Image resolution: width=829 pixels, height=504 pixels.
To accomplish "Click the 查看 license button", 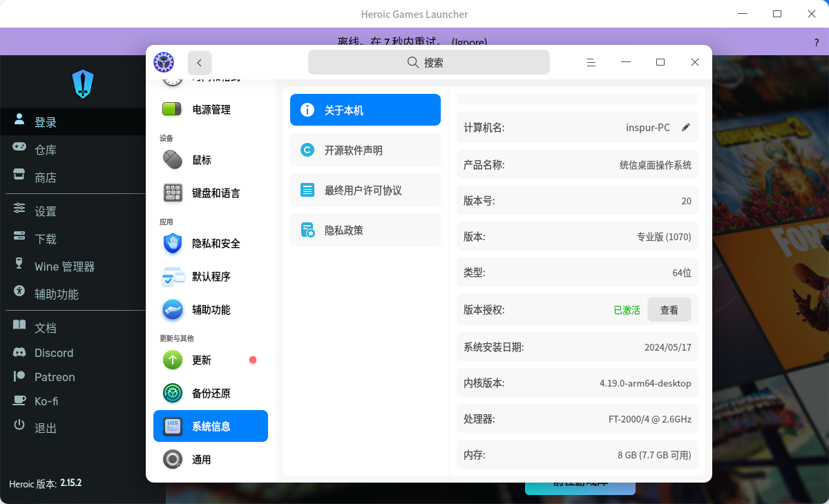I will pos(669,310).
